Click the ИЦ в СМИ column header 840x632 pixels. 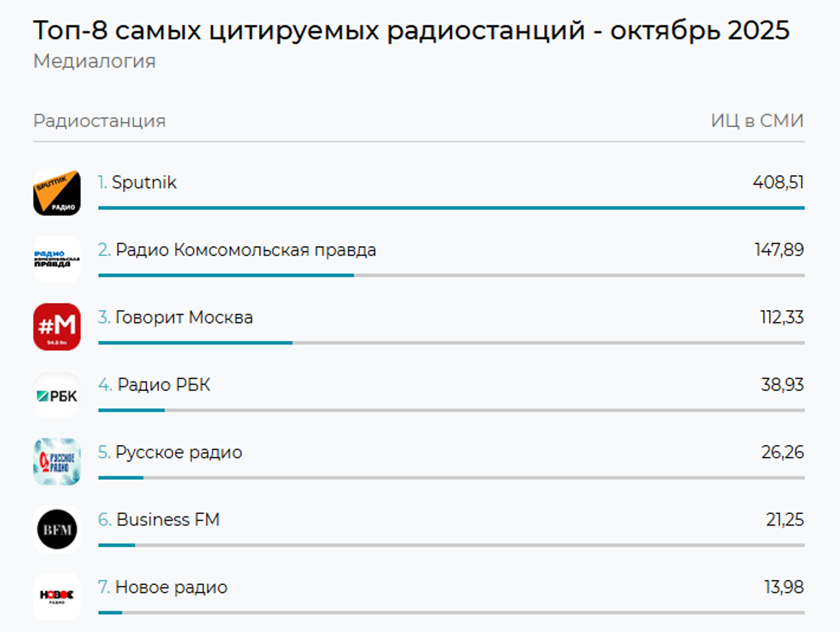tap(757, 120)
